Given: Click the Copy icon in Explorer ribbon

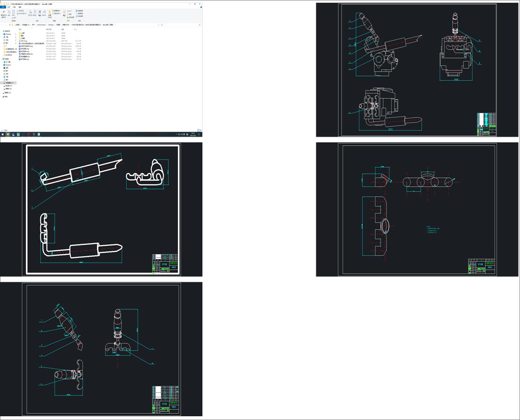Looking at the screenshot, I should (x=9, y=12).
